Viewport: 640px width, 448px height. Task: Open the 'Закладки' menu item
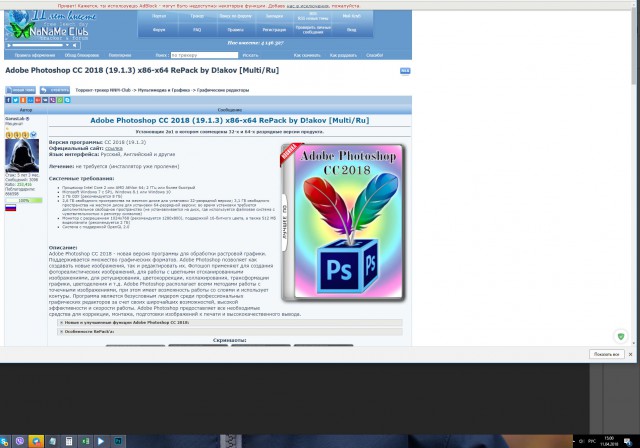pos(274,16)
